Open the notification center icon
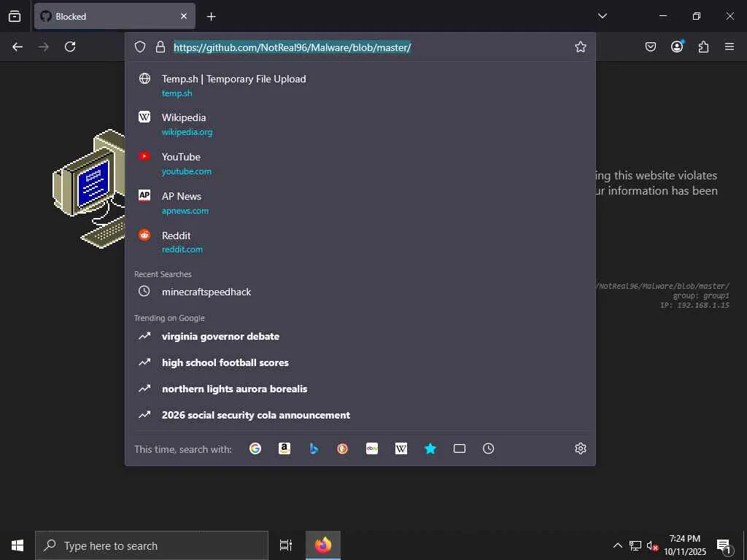Image resolution: width=747 pixels, height=560 pixels. pyautogui.click(x=724, y=545)
